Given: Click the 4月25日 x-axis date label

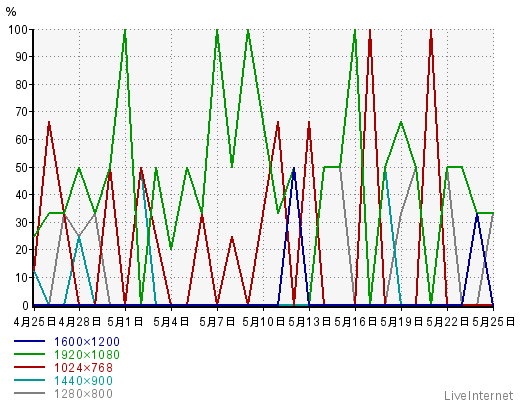Looking at the screenshot, I should (x=35, y=322).
